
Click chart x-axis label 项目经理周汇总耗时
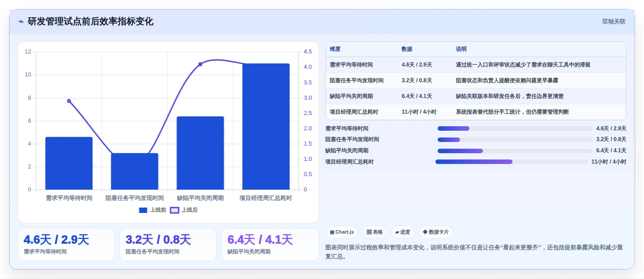point(266,198)
